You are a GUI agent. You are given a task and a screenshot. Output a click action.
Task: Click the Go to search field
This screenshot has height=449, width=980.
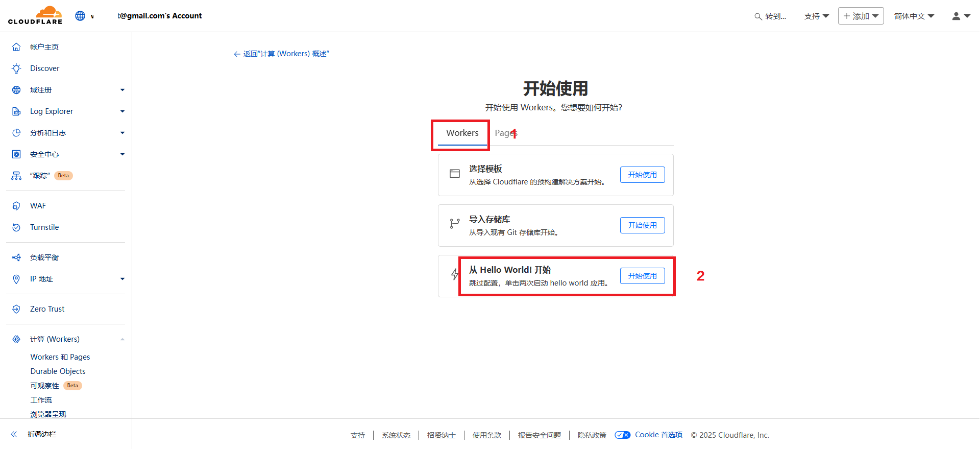(x=770, y=16)
